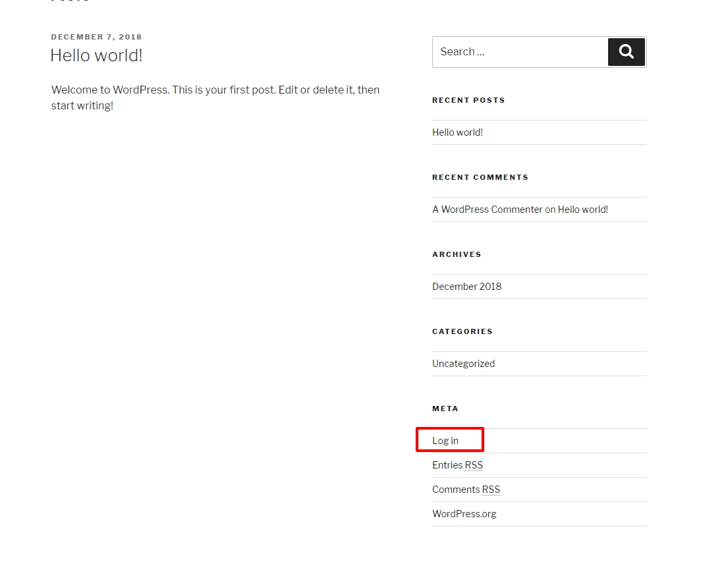The width and height of the screenshot is (728, 564).
Task: Focus the Search input field
Action: point(520,51)
